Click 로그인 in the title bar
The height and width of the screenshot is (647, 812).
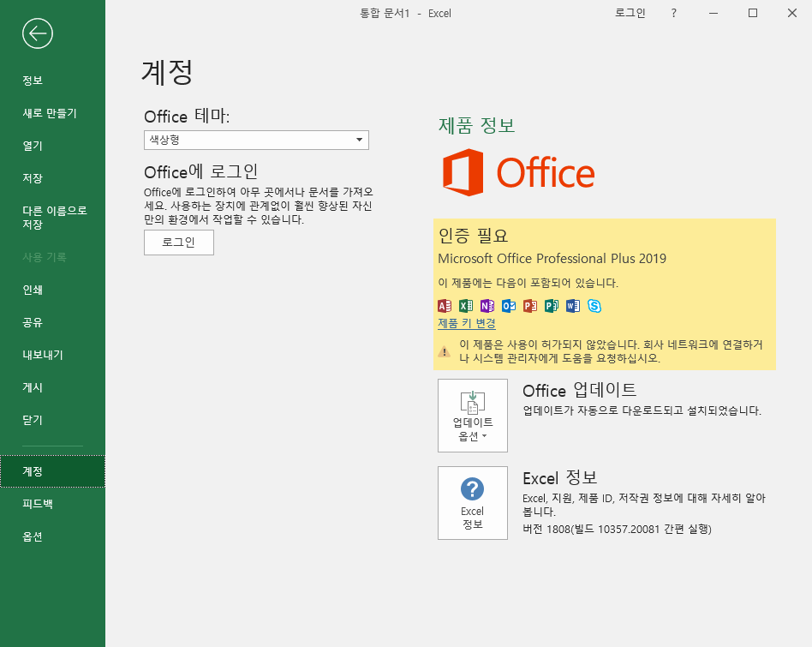point(630,14)
